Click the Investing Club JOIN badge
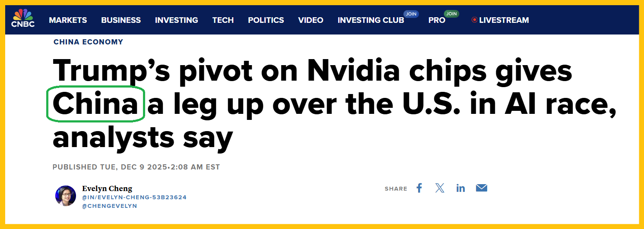This screenshot has width=644, height=229. click(x=411, y=14)
